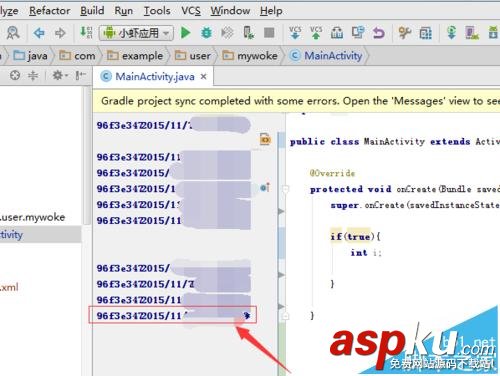The image size is (500, 376).
Task: Click the fold marker at the method's closing brace
Action: point(285,315)
